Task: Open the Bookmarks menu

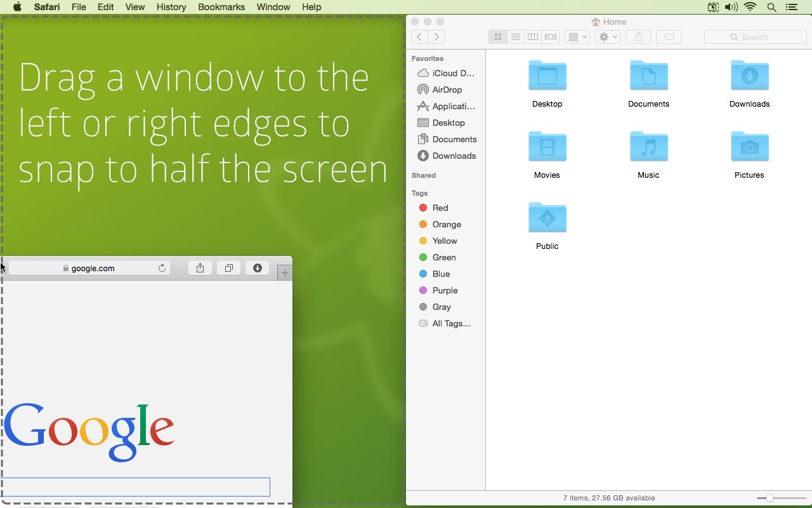Action: pyautogui.click(x=221, y=7)
